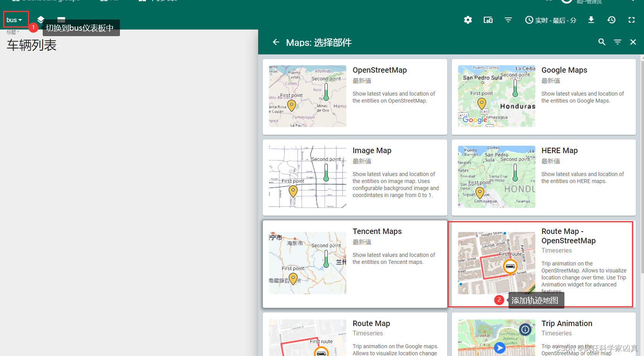Click the 最新值 label under OpenStreetMap
644x356 pixels.
click(362, 81)
